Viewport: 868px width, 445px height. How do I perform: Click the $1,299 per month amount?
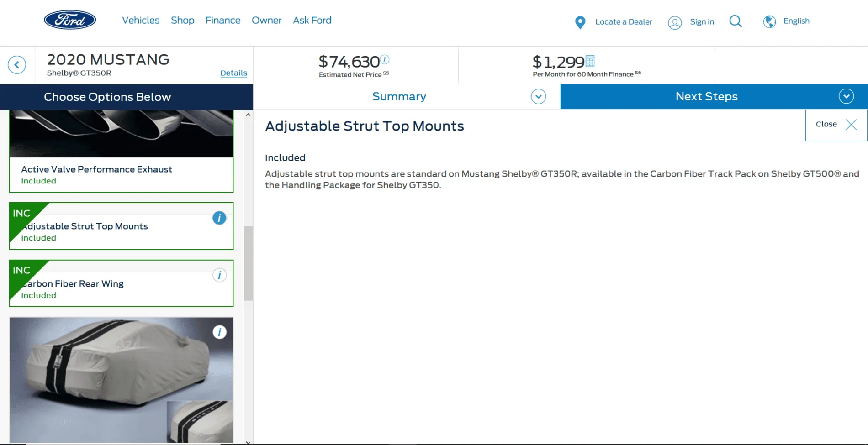(558, 62)
